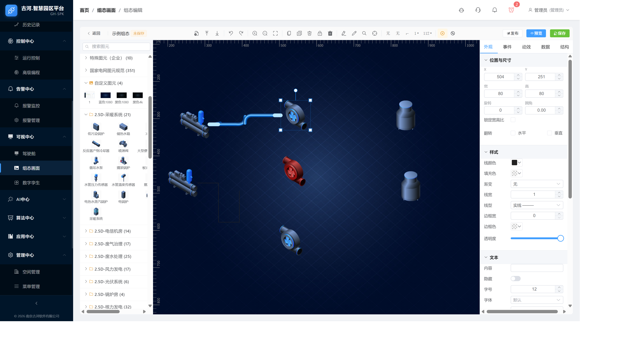The image size is (644, 357).
Task: Click the alarm clock notification icon
Action: [x=511, y=10]
